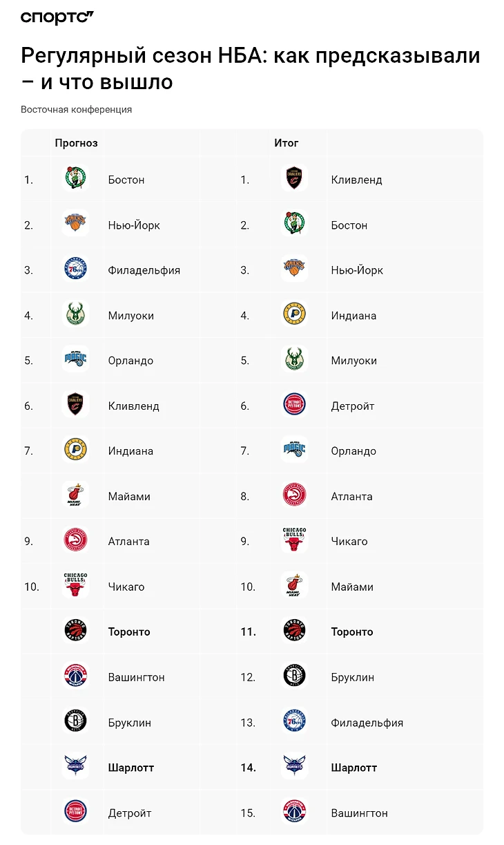Select Нью-Йорк team name in Итог column
Viewport: 504px width, 845px height.
point(357,270)
